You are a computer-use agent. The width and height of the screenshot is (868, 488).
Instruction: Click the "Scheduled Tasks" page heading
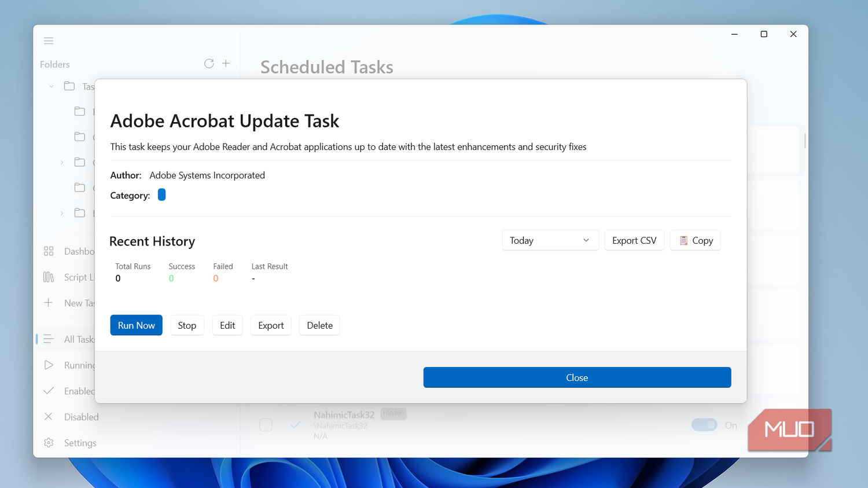327,67
